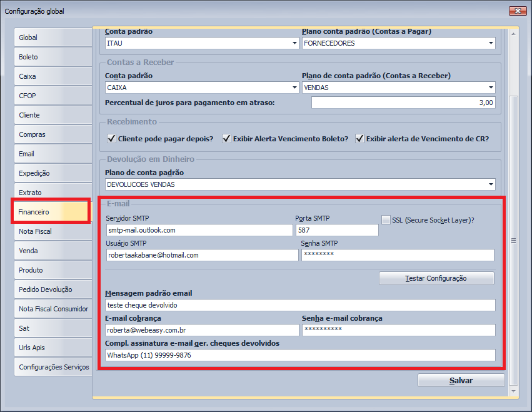532x412 pixels.
Task: Click the vertical scrollbar thumb
Action: pos(514,240)
